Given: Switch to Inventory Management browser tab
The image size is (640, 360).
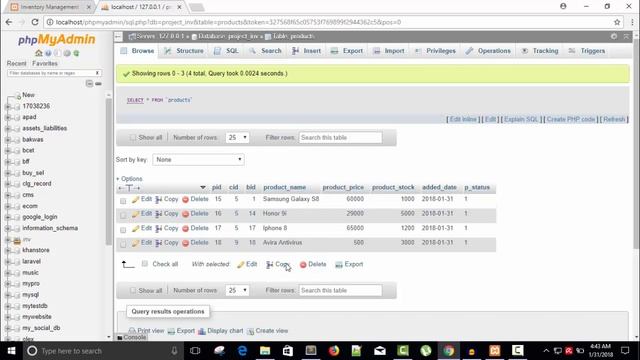Looking at the screenshot, I should tap(50, 7).
